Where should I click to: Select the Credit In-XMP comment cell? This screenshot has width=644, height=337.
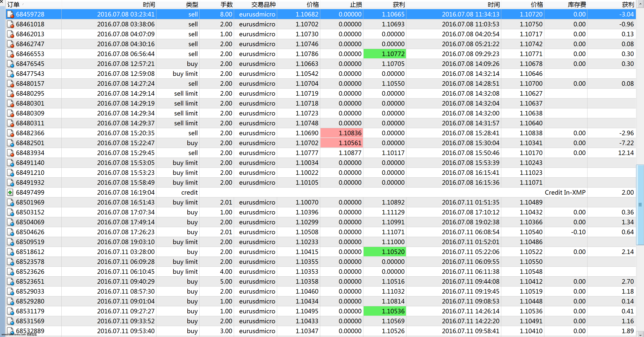(x=565, y=193)
